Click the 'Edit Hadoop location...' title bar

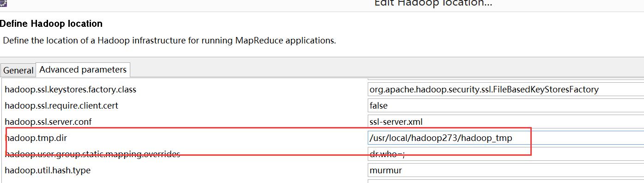pos(433,3)
